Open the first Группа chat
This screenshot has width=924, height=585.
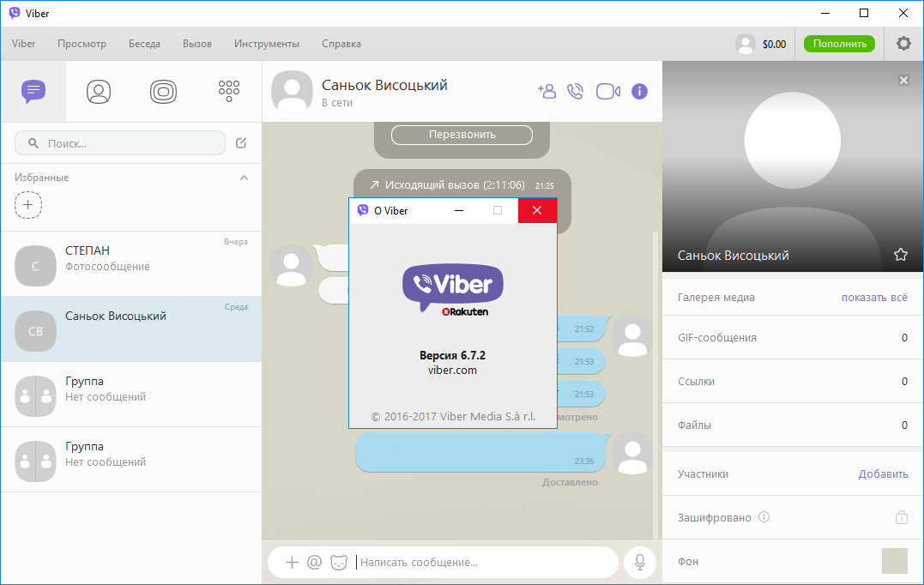click(131, 395)
